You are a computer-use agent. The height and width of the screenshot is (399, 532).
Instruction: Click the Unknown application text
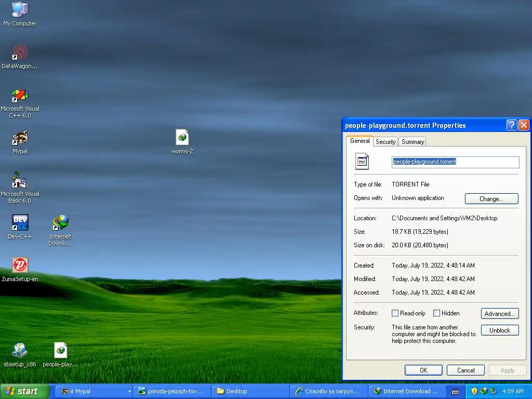point(418,198)
